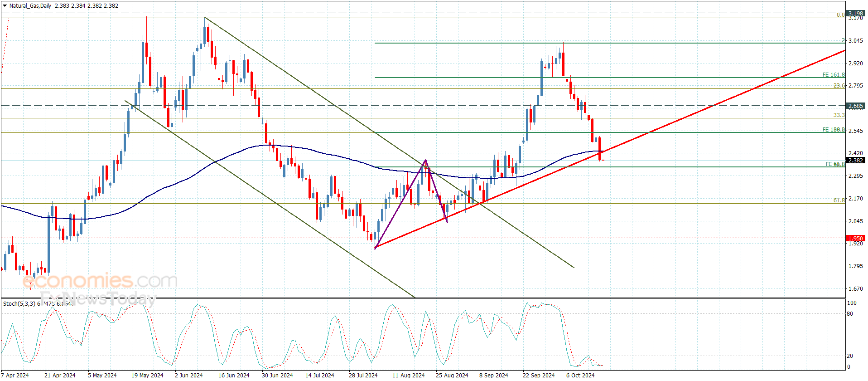The height and width of the screenshot is (381, 868).
Task: Select the purple trend line peak
Action: 425,160
